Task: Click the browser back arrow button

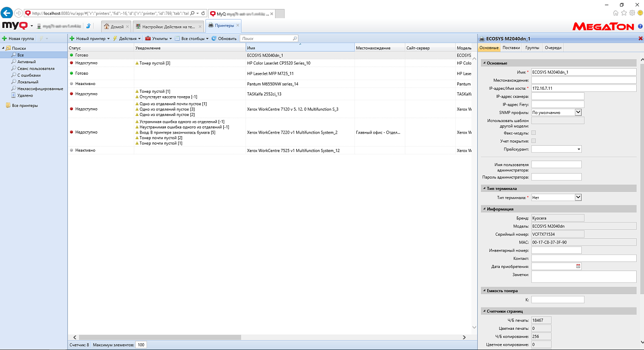Action: click(6, 13)
